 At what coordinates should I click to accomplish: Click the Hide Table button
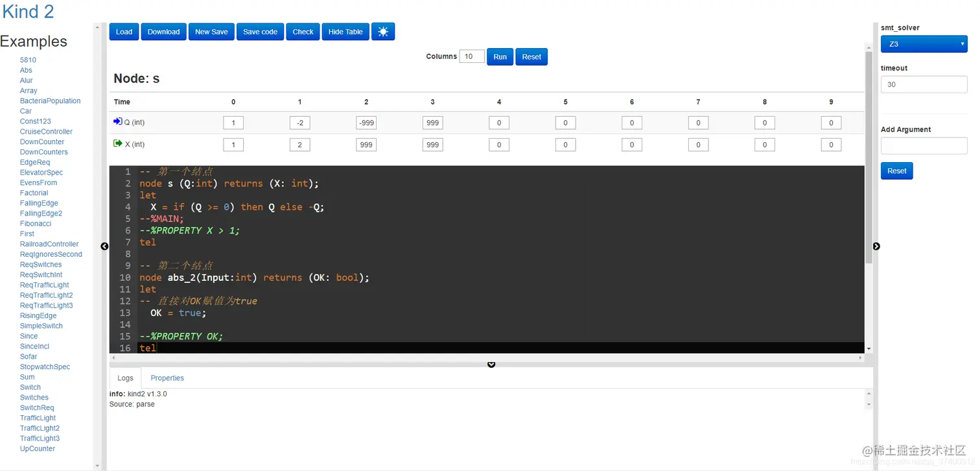345,32
